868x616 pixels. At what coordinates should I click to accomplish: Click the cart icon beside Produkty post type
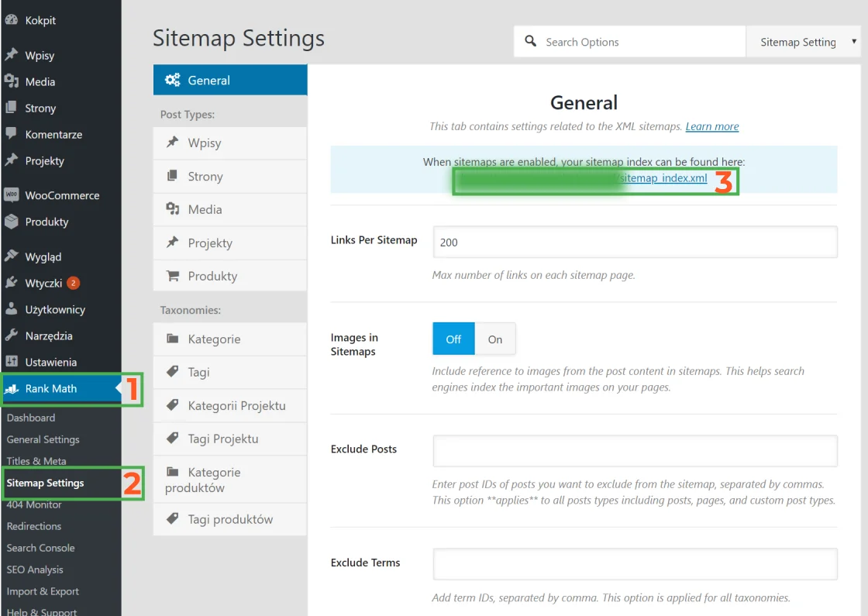pos(173,275)
